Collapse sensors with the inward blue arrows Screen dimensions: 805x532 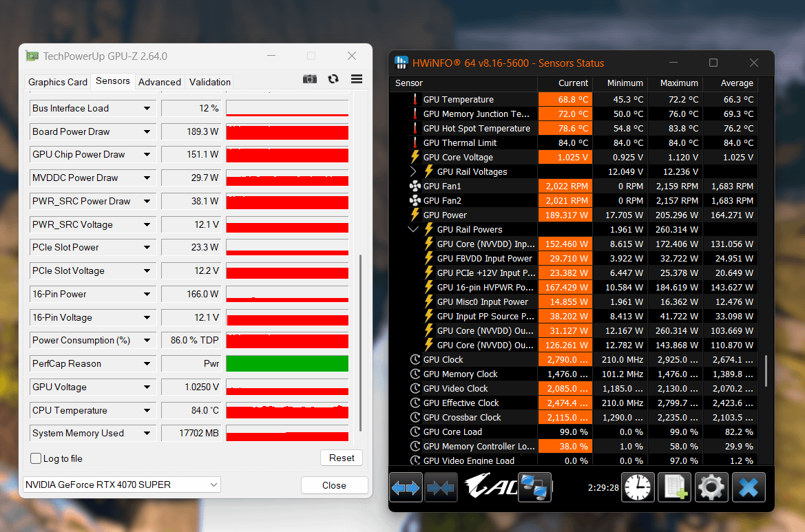[x=441, y=487]
